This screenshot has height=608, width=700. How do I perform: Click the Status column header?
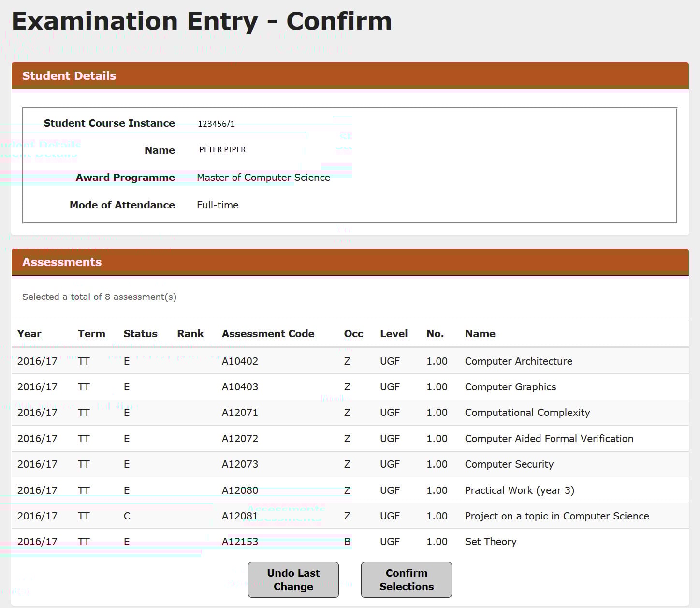[140, 334]
